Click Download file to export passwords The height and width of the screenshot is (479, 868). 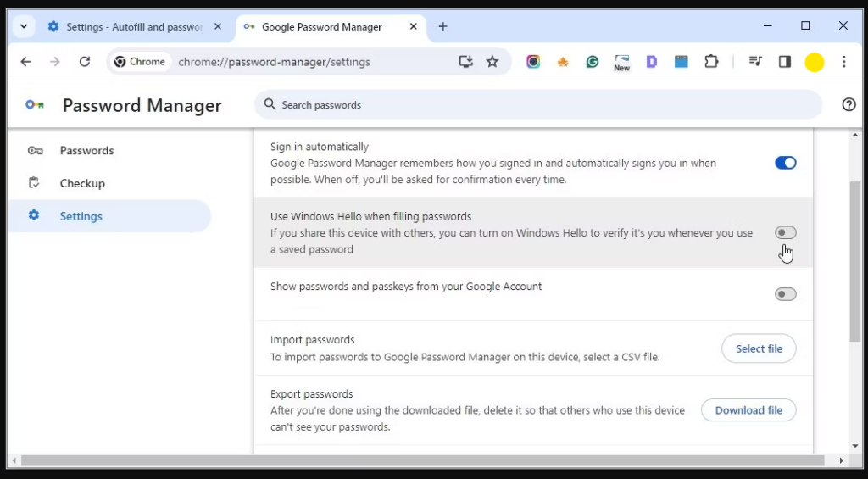(x=748, y=410)
